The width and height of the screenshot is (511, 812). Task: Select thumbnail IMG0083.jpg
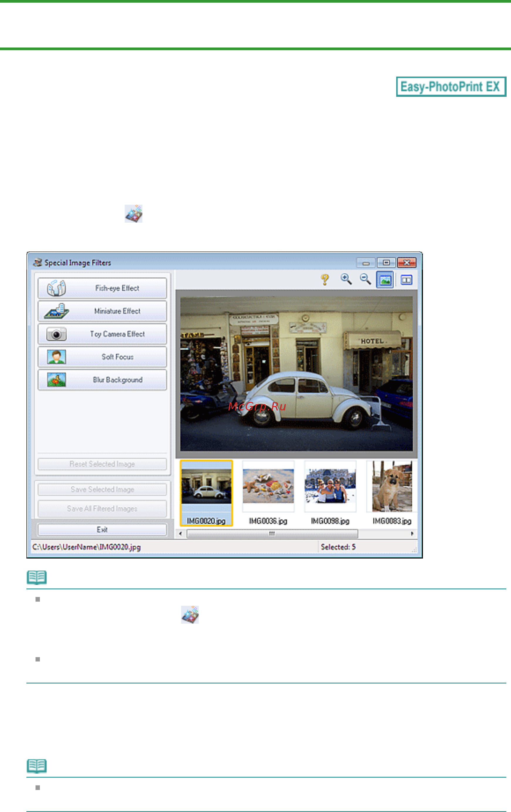392,493
